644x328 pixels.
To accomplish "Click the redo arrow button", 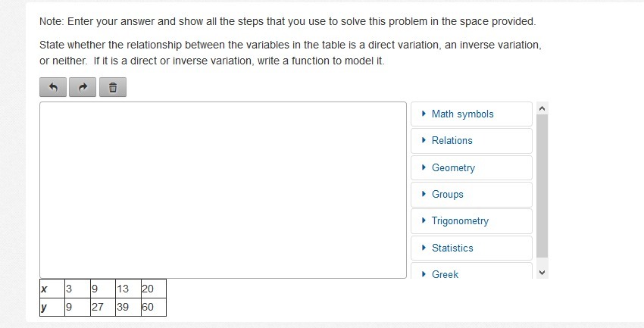I will tap(83, 88).
